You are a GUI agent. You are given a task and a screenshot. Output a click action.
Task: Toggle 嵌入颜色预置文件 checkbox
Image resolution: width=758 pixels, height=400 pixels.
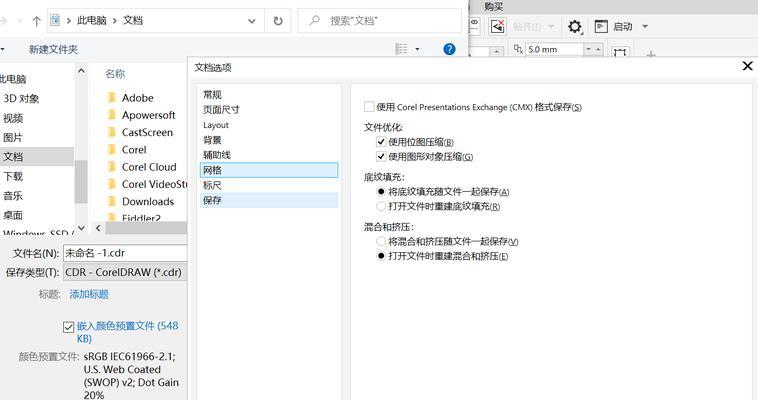click(x=69, y=327)
